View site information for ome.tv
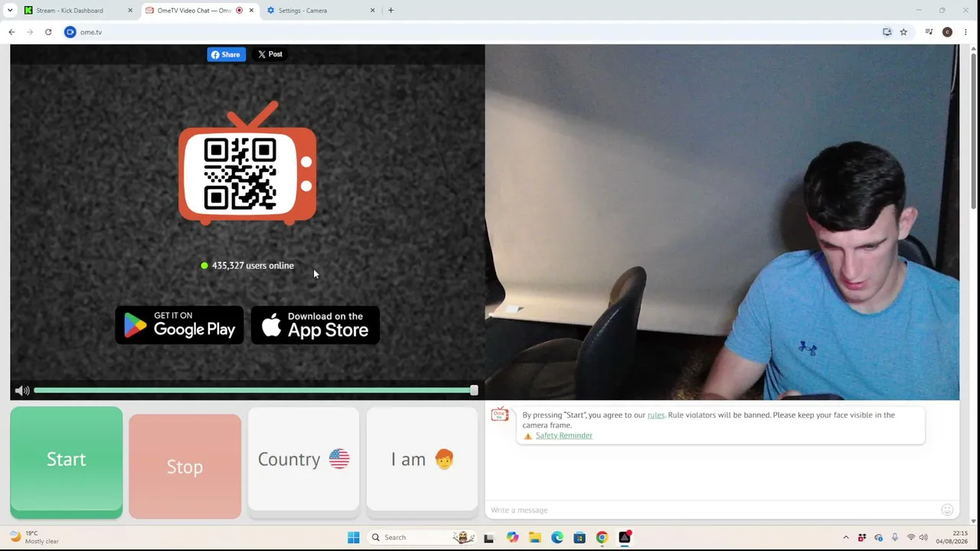The image size is (980, 551). (x=70, y=32)
